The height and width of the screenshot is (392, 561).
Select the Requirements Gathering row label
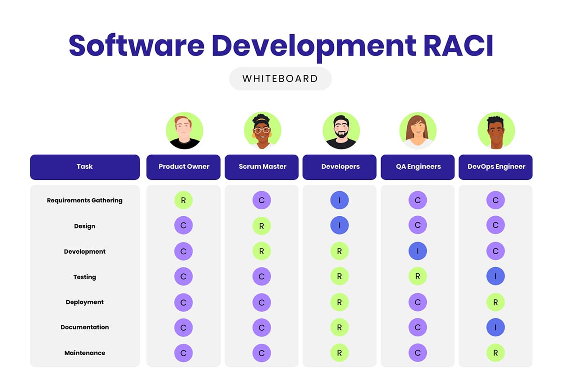point(85,200)
